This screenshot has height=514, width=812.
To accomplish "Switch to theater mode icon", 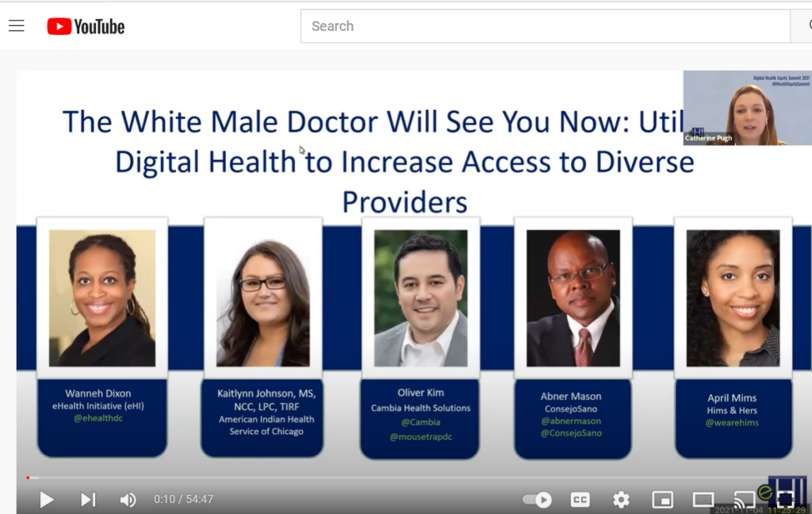I will pyautogui.click(x=703, y=500).
